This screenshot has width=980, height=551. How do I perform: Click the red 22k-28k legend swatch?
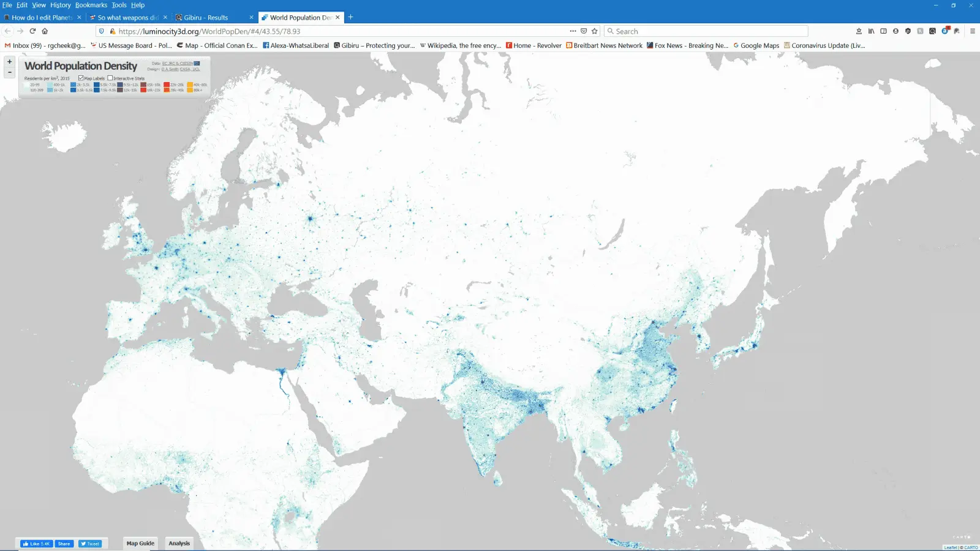(167, 85)
